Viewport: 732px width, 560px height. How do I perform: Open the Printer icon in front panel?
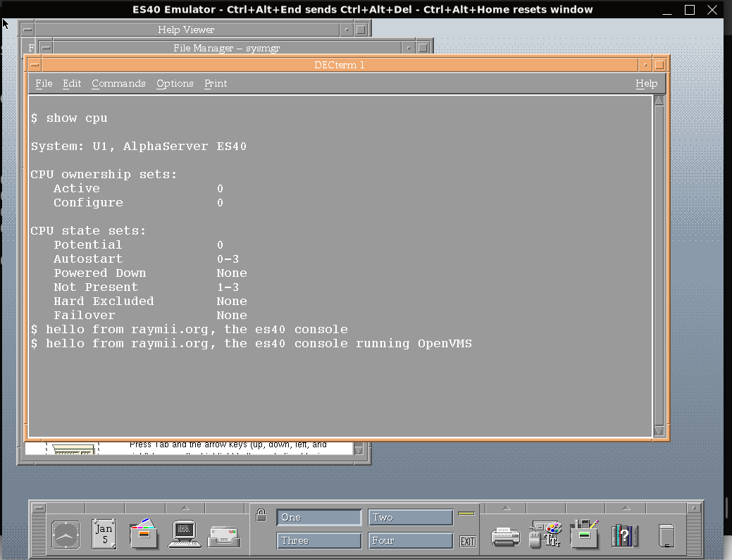pyautogui.click(x=506, y=537)
